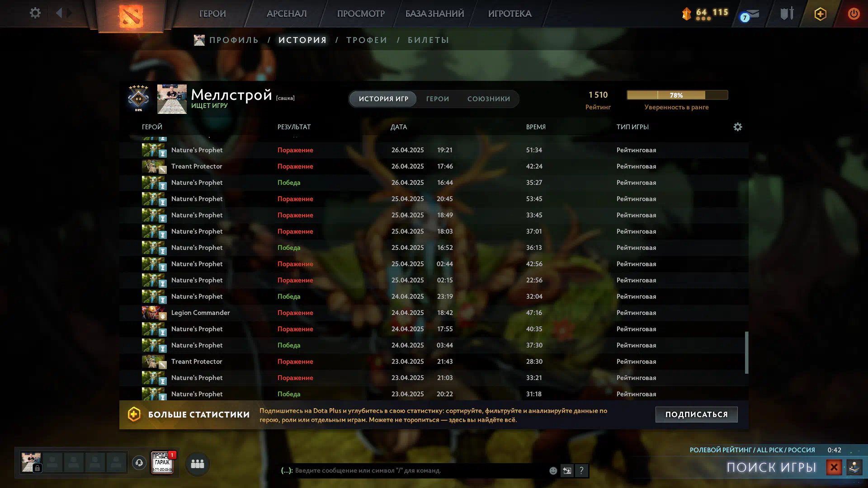Click Рейтинговая on the 24.04.2025 03:44 row
The width and height of the screenshot is (868, 488).
point(636,345)
